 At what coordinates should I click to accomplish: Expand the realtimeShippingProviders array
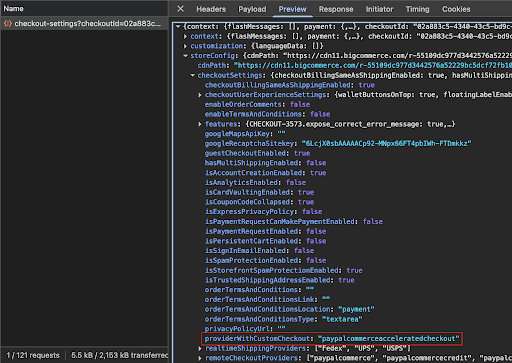(x=200, y=348)
